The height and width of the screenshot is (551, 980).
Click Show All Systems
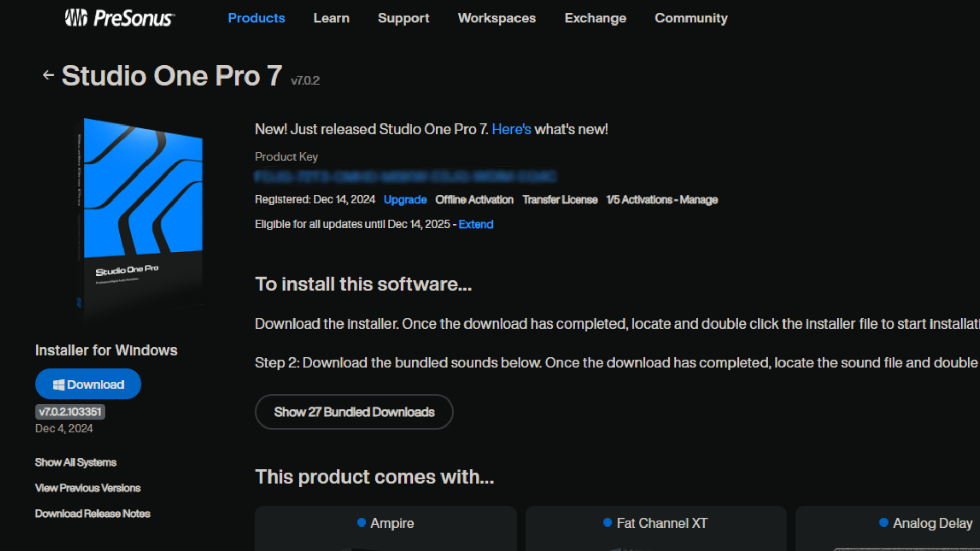tap(76, 462)
